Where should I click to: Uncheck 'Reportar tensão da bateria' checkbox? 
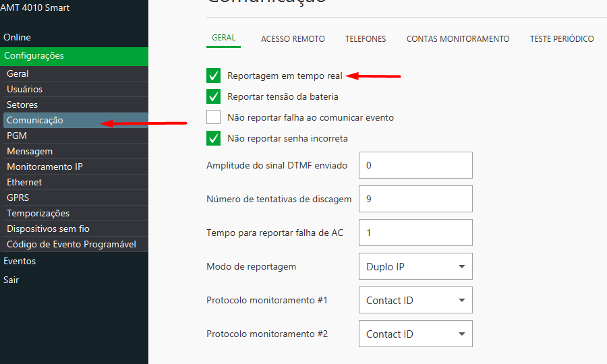214,96
